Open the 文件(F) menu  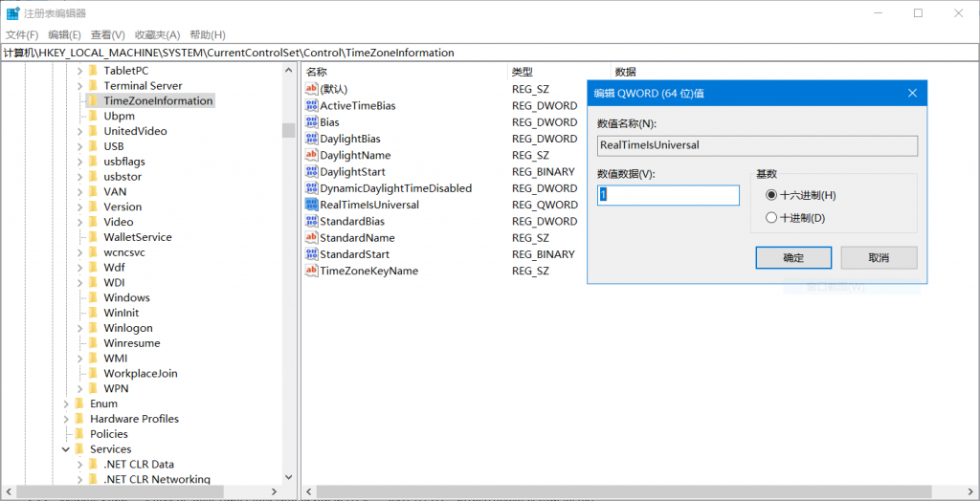[22, 35]
